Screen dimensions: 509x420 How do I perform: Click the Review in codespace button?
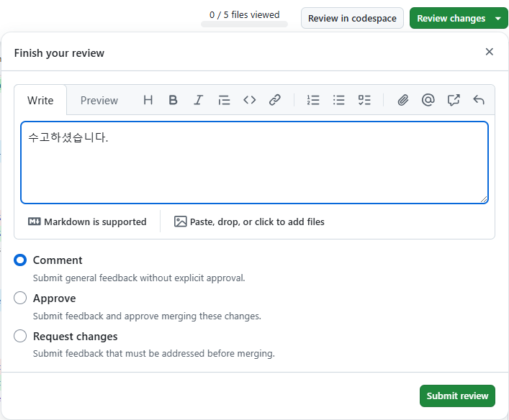point(352,18)
